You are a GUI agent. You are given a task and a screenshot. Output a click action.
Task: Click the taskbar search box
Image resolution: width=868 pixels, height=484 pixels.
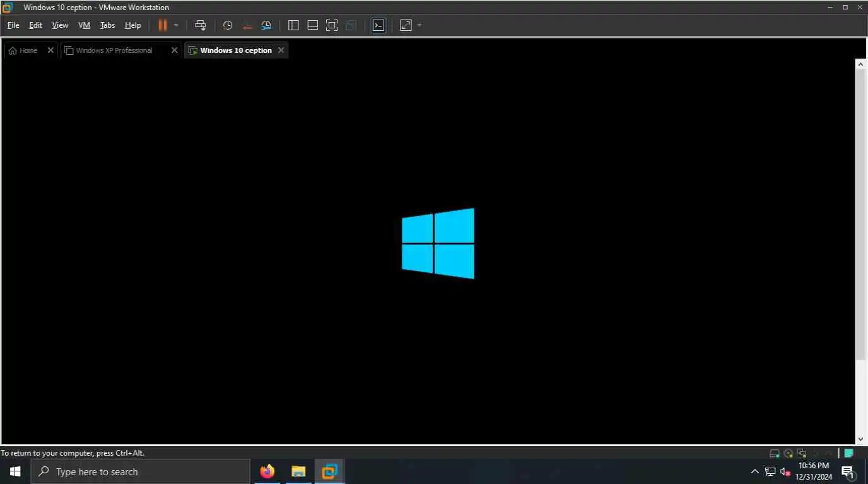140,471
